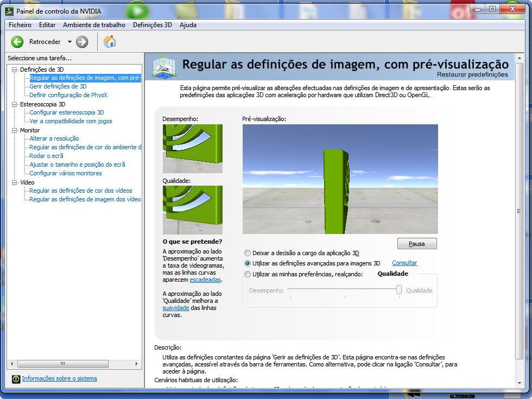
Task: Select 'Gerir definições de 3D' task
Action: click(x=58, y=86)
